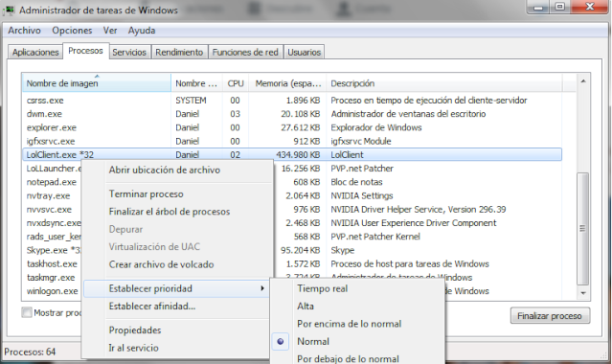The image size is (612, 364).
Task: Open Propiedades from context menu
Action: 135,330
